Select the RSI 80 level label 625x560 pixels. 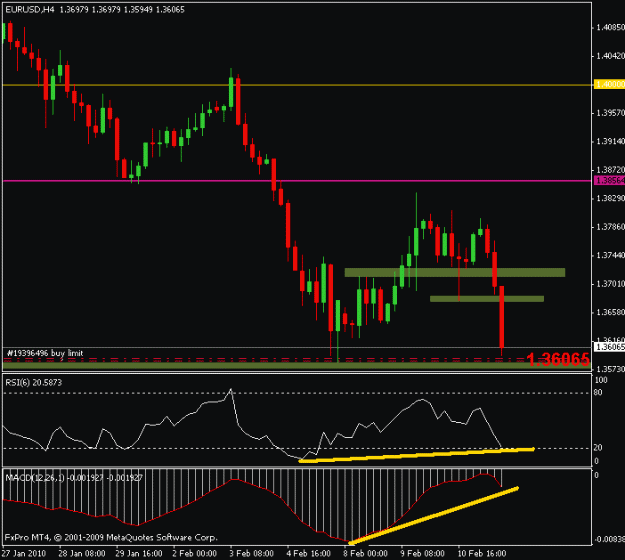tap(598, 393)
